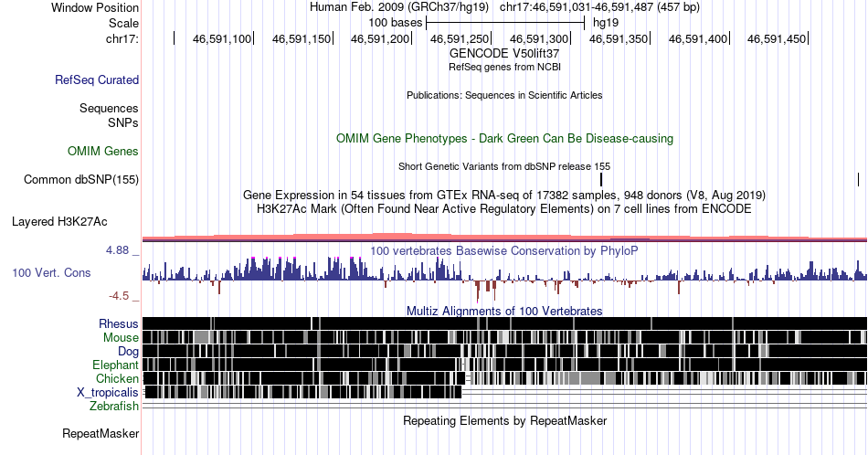Click Short Genetic Variants from dbSNP title
This screenshot has width=868, height=455.
point(504,166)
